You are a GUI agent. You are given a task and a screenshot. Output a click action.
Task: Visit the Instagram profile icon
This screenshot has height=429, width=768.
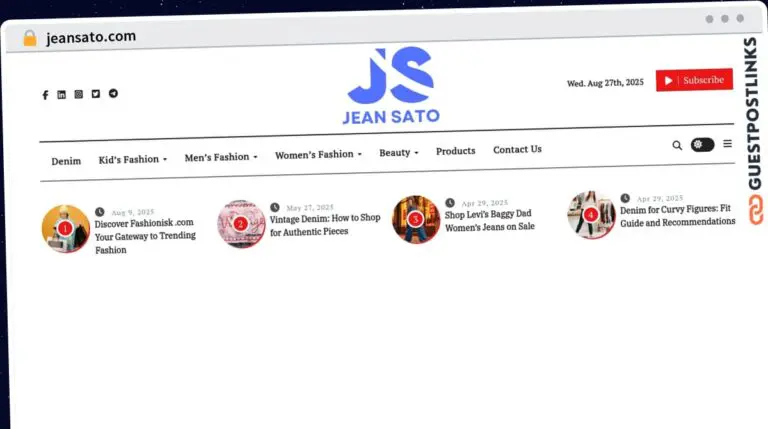coord(78,94)
